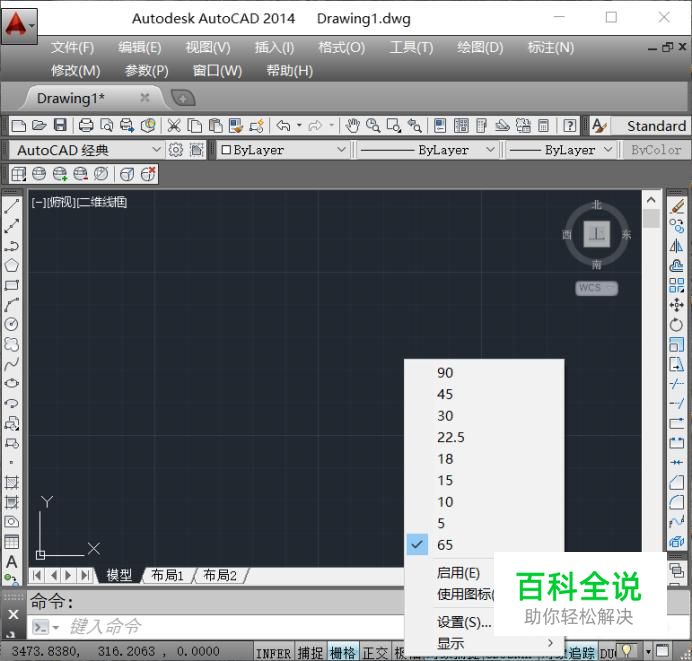
Task: Open the WCS coordinate system dropdown
Action: 596,288
